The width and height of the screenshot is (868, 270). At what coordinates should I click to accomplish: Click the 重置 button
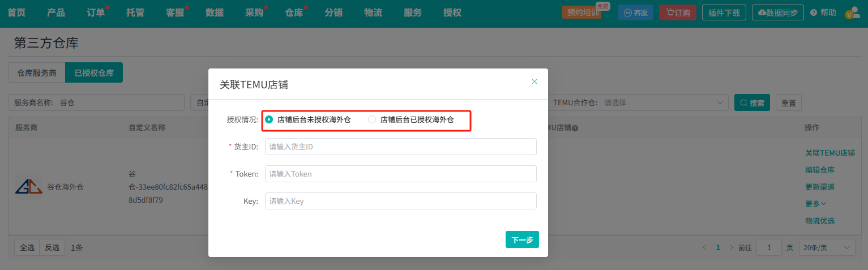click(x=788, y=102)
